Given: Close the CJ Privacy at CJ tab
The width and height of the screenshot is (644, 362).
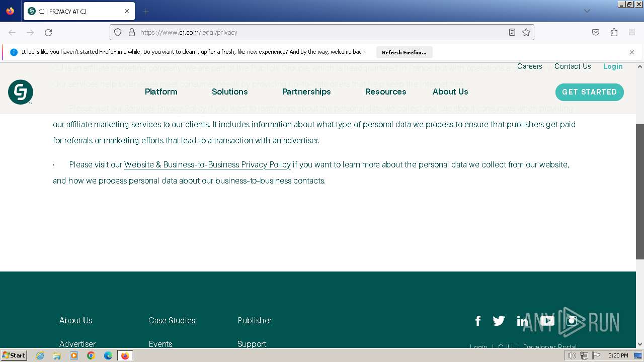Looking at the screenshot, I should point(127,11).
